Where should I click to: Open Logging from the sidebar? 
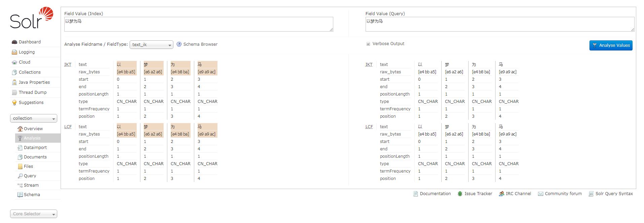[27, 52]
